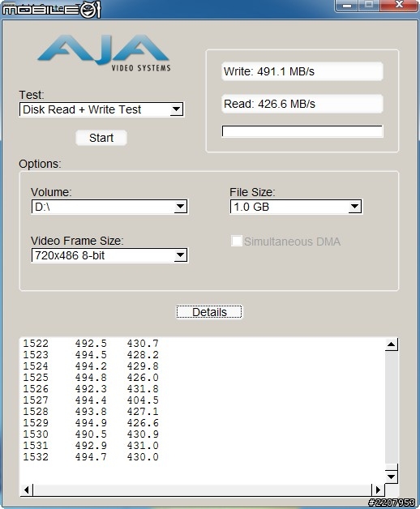This screenshot has width=420, height=509.
Task: Open the Test type dropdown
Action: (101, 109)
